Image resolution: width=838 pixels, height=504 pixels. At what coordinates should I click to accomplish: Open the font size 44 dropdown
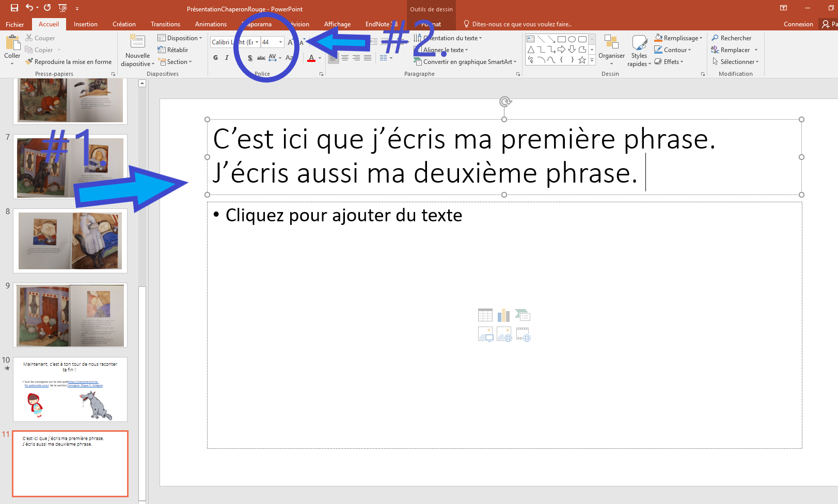click(x=280, y=42)
